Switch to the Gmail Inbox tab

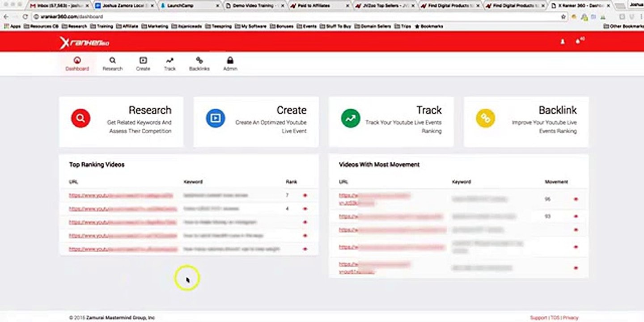point(58,6)
